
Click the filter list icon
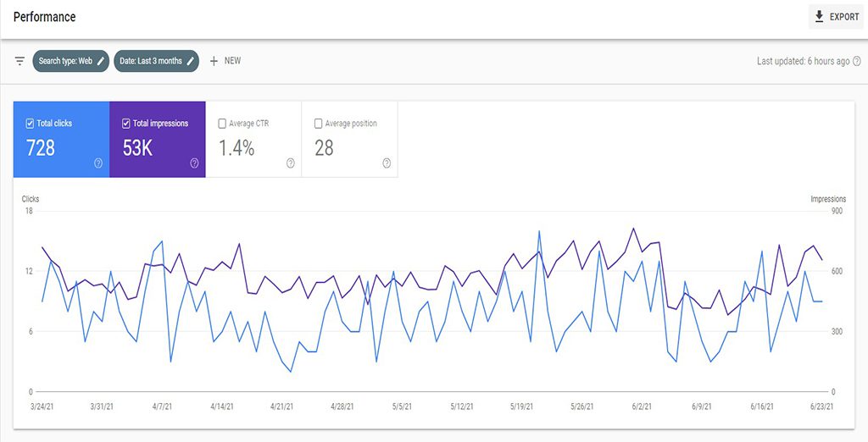pyautogui.click(x=19, y=61)
